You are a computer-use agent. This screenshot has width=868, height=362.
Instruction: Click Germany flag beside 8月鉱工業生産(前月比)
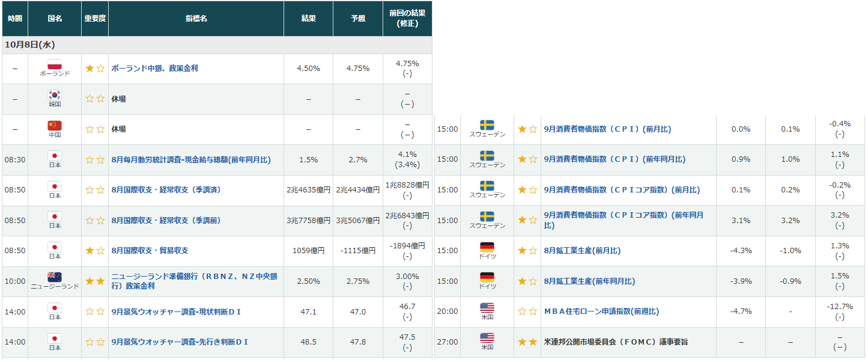click(x=487, y=247)
